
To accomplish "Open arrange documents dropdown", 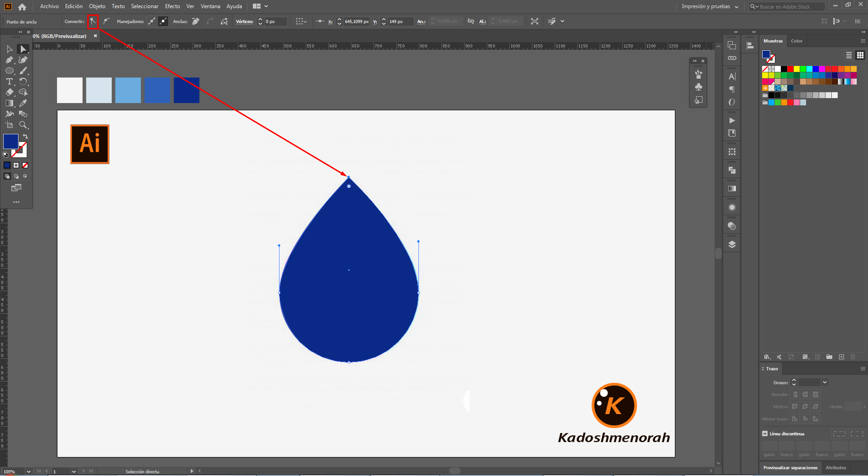I will 260,6.
